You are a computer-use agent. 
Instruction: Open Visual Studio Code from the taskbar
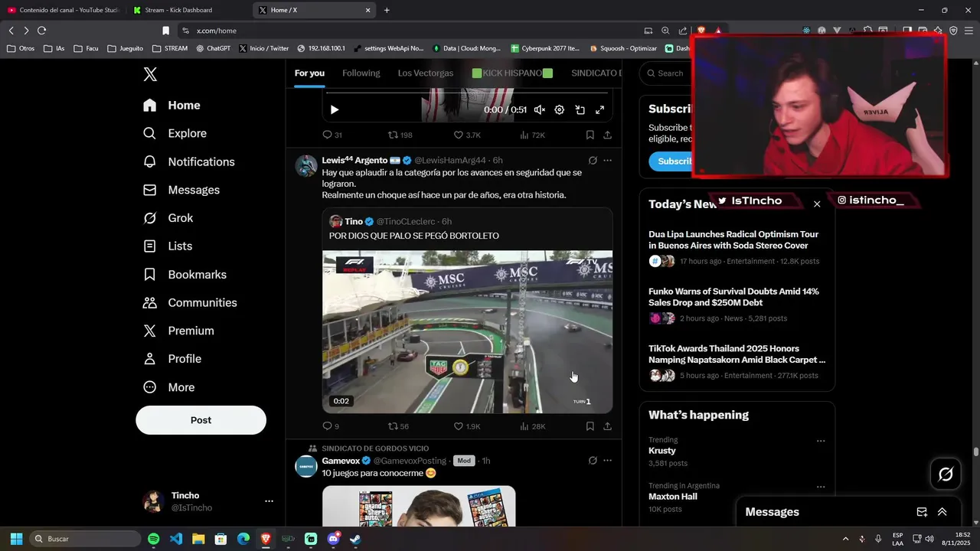175,539
